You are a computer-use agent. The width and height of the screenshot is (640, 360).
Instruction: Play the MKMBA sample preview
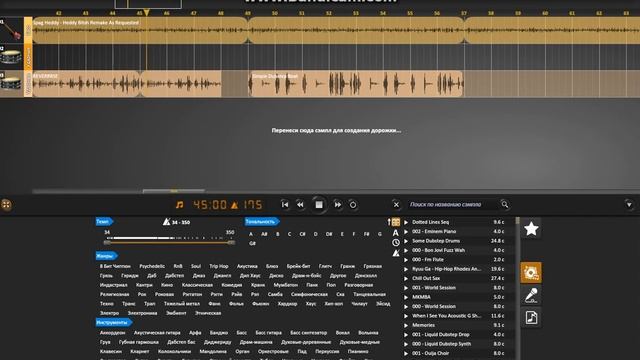tap(406, 298)
